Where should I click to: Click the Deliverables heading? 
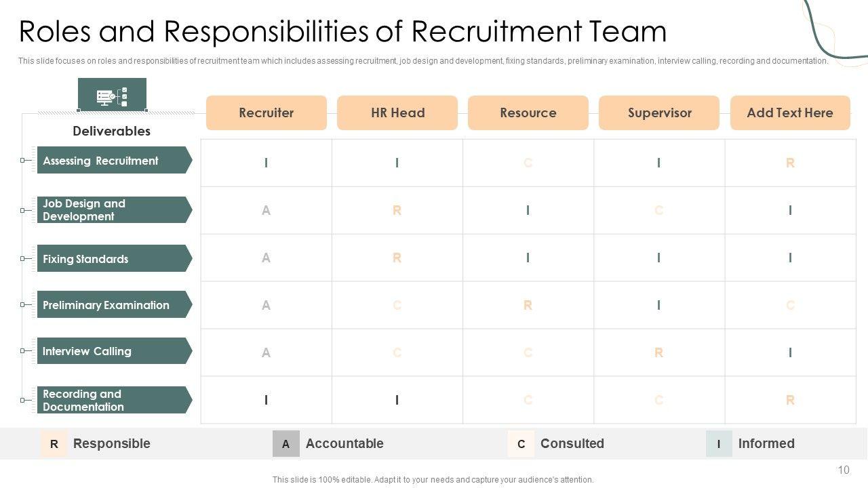111,131
